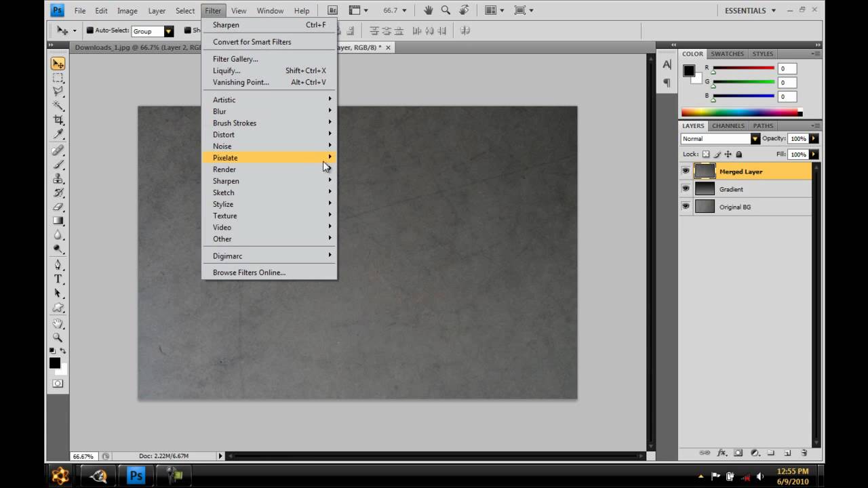Image resolution: width=868 pixels, height=488 pixels.
Task: Select the Crop tool
Action: (x=58, y=120)
